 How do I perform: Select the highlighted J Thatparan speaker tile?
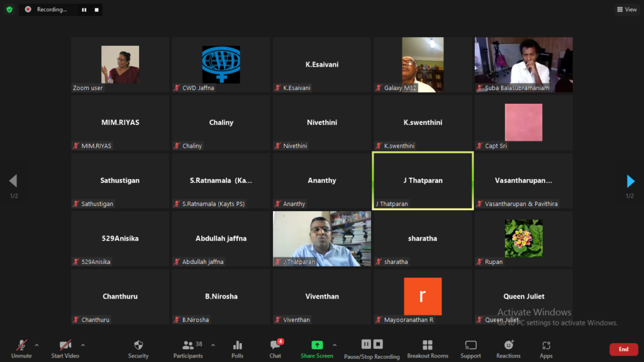click(x=423, y=180)
